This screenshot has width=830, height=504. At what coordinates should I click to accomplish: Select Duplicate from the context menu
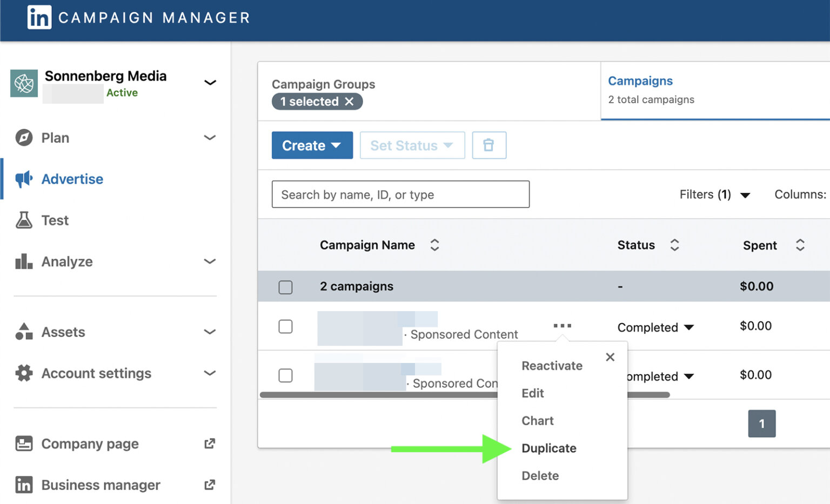(x=548, y=448)
